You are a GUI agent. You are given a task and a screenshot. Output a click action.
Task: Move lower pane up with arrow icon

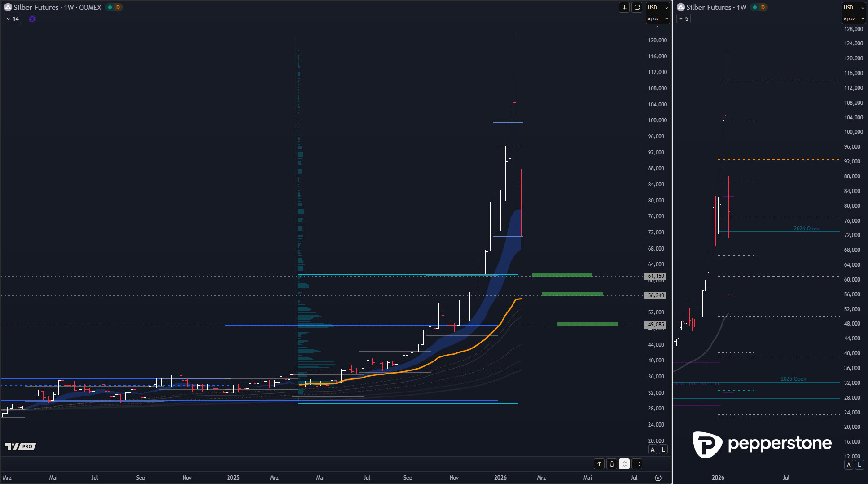click(x=599, y=464)
